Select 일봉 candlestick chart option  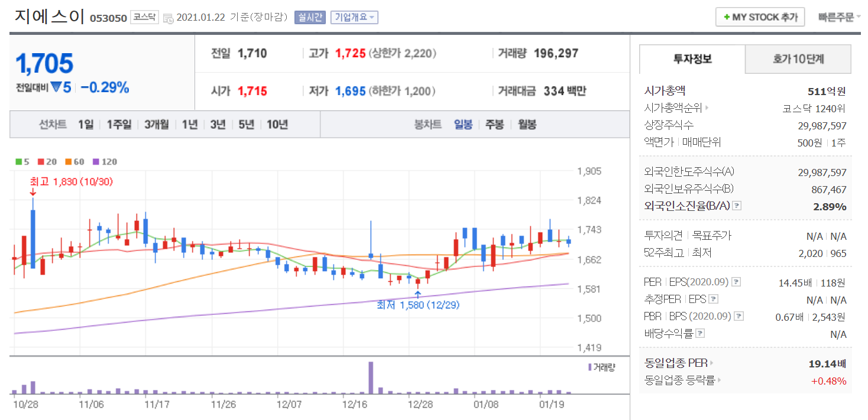pos(463,125)
